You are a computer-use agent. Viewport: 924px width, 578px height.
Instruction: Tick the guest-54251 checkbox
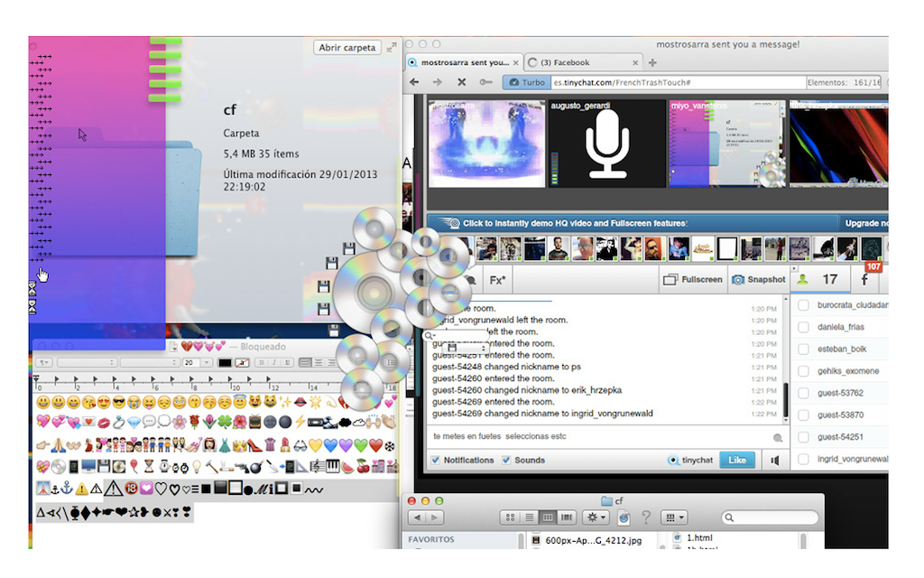point(803,437)
